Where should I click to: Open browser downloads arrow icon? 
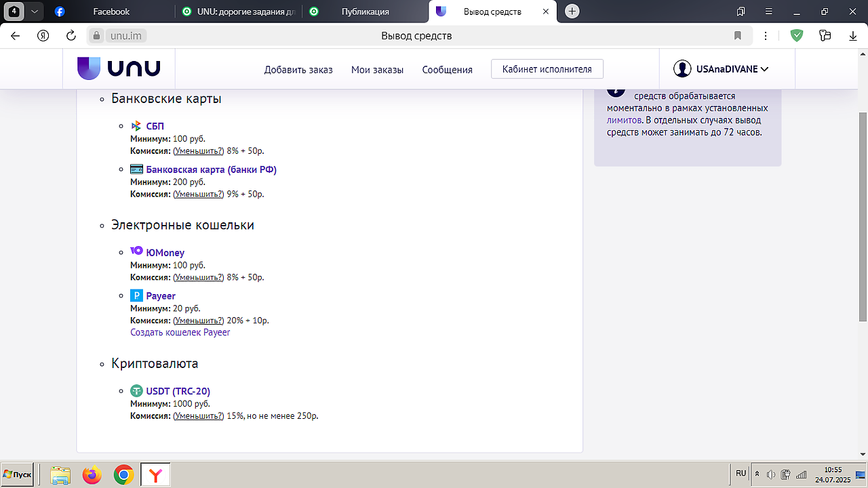(x=853, y=36)
